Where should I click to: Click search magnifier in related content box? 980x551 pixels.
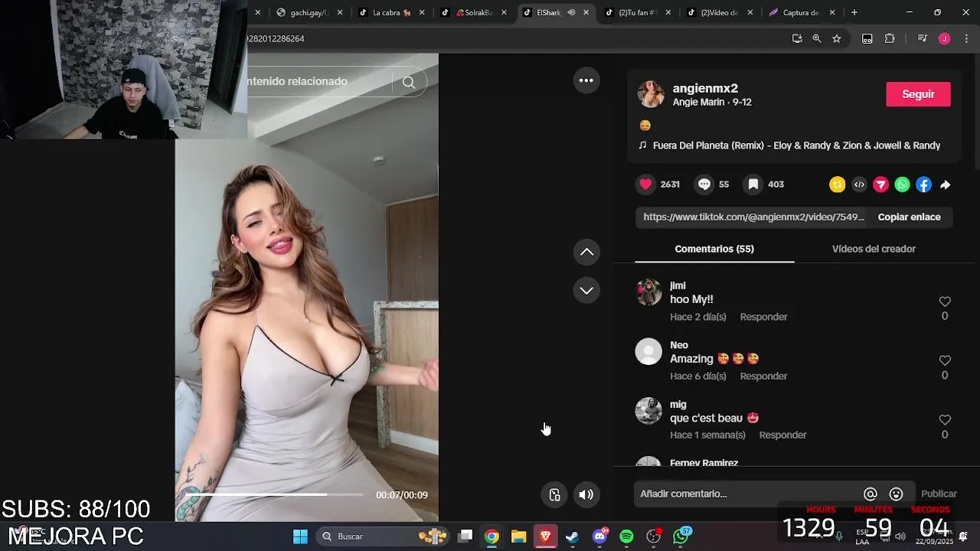pyautogui.click(x=409, y=83)
